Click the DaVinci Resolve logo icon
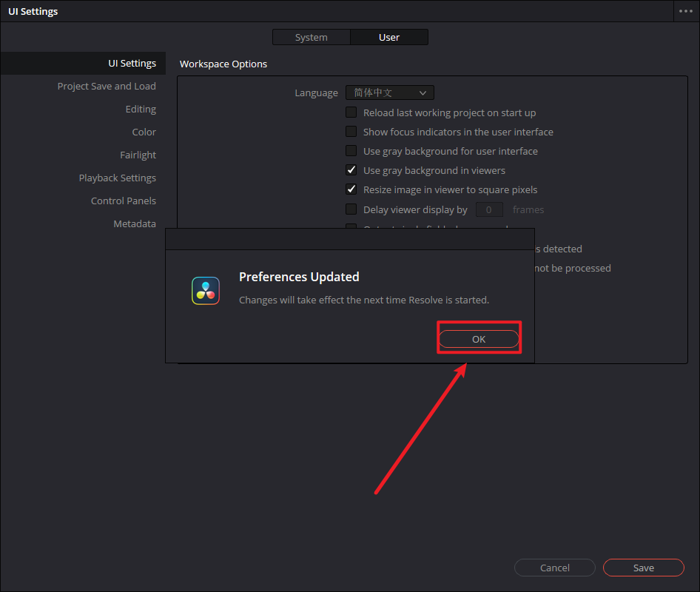 point(206,291)
